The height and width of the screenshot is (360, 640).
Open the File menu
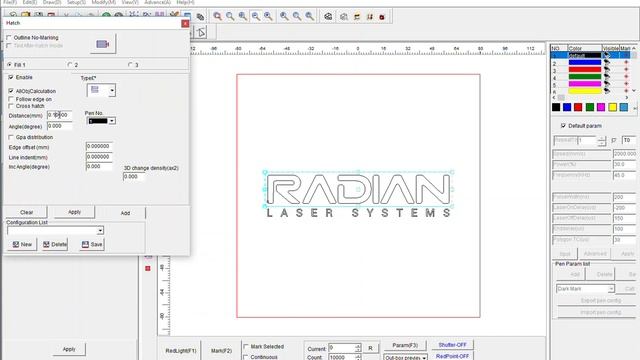(10, 2)
